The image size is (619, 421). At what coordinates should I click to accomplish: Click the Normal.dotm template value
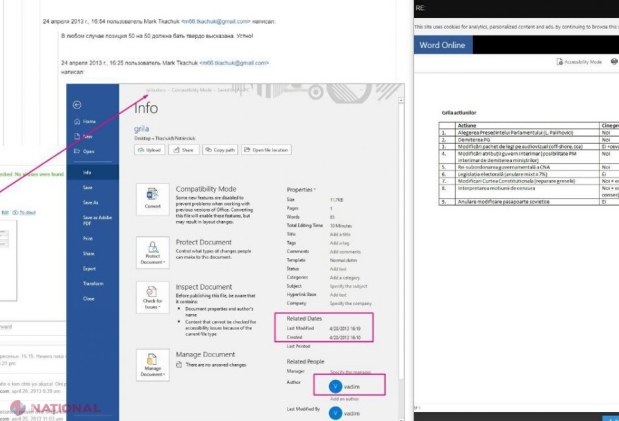click(343, 261)
